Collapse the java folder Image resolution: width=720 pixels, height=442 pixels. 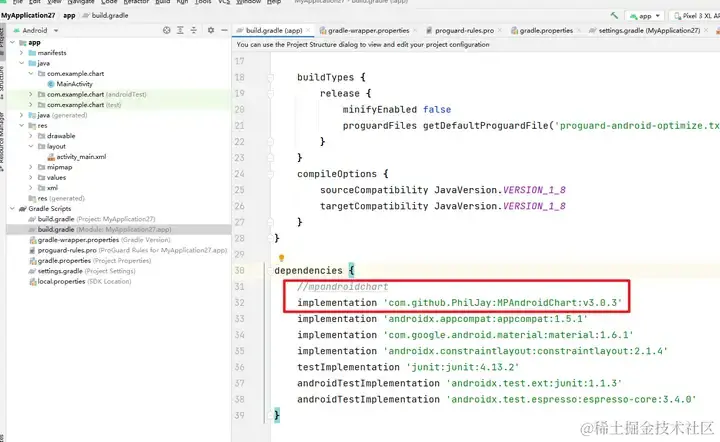click(22, 63)
